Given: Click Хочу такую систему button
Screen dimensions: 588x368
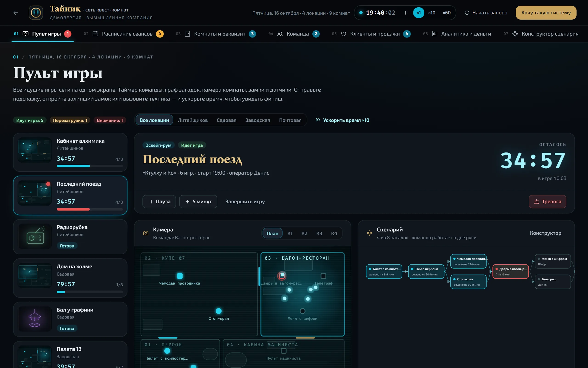Looking at the screenshot, I should click(546, 13).
